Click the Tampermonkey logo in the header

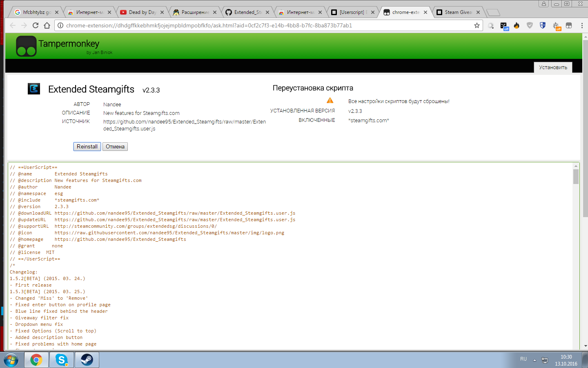point(26,46)
